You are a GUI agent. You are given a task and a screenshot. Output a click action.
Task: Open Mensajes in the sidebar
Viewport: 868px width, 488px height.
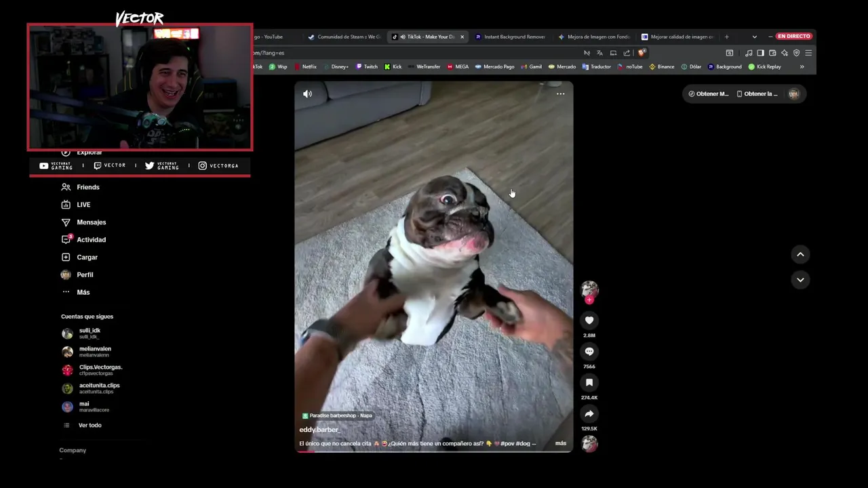pyautogui.click(x=83, y=222)
